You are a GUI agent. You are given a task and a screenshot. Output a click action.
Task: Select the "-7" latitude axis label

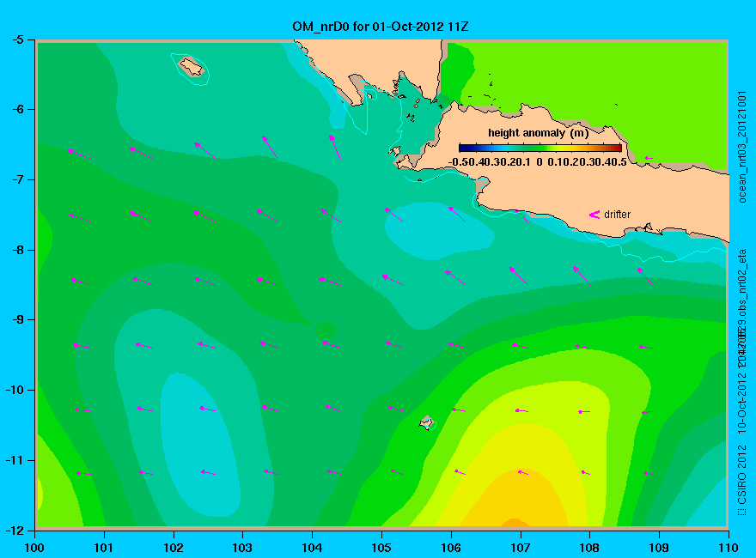17,179
